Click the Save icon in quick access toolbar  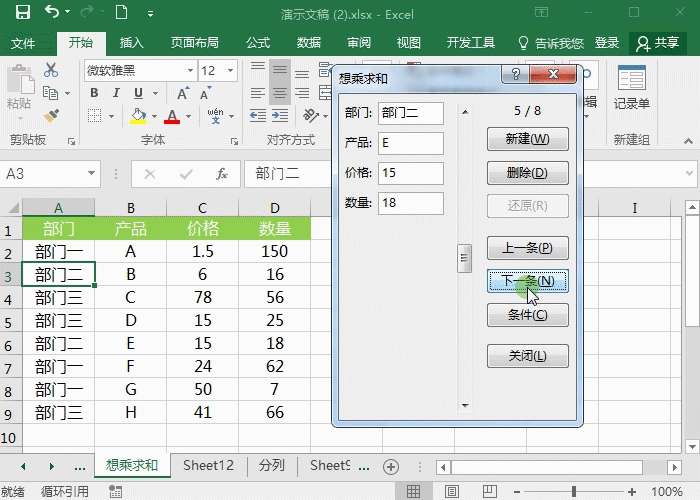pos(22,14)
